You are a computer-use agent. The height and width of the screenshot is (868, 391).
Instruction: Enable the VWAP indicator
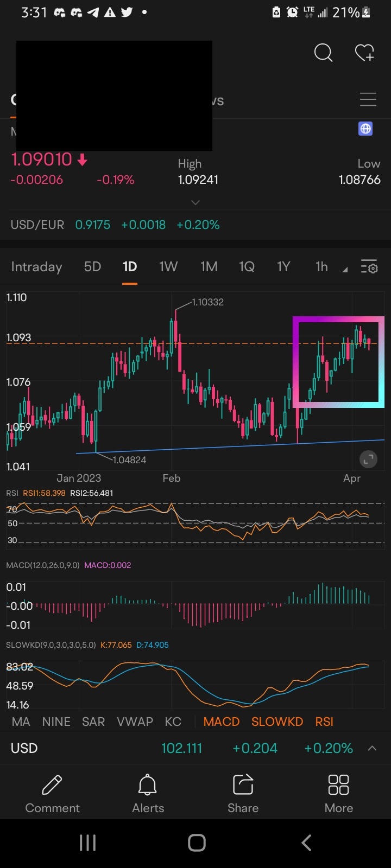click(135, 722)
